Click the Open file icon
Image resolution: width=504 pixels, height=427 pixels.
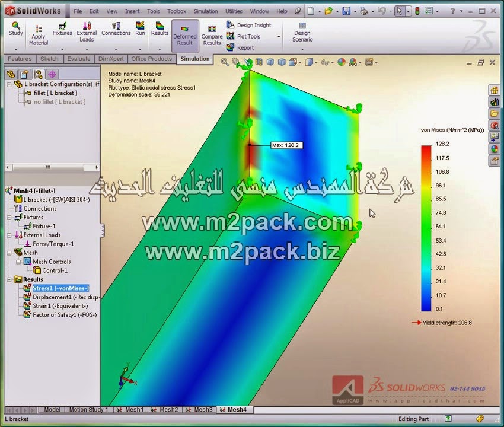pos(328,11)
